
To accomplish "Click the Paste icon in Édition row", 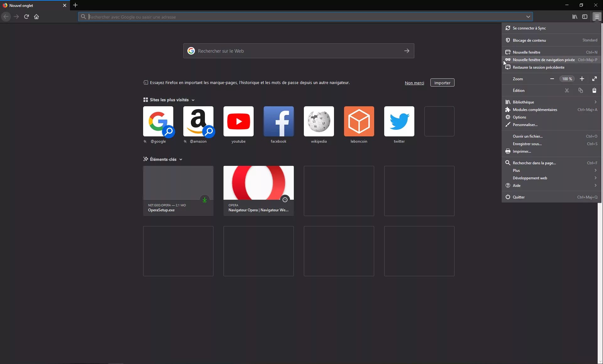I will [594, 90].
